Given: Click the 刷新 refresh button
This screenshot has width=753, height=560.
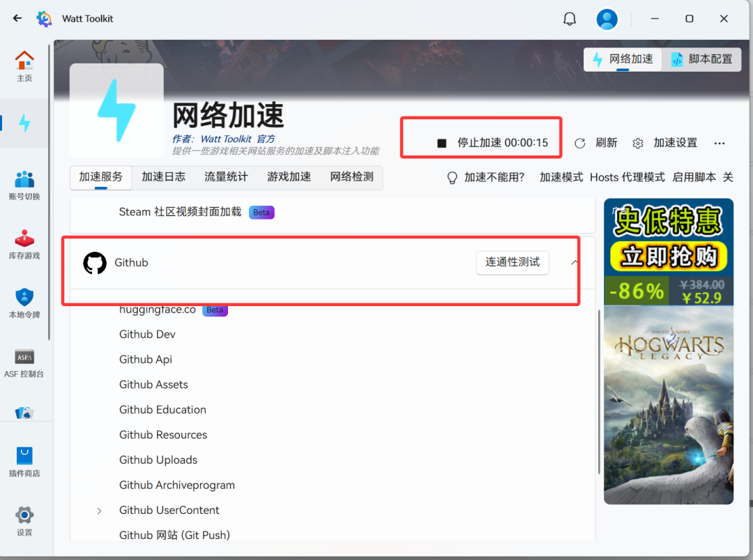Looking at the screenshot, I should (x=596, y=143).
